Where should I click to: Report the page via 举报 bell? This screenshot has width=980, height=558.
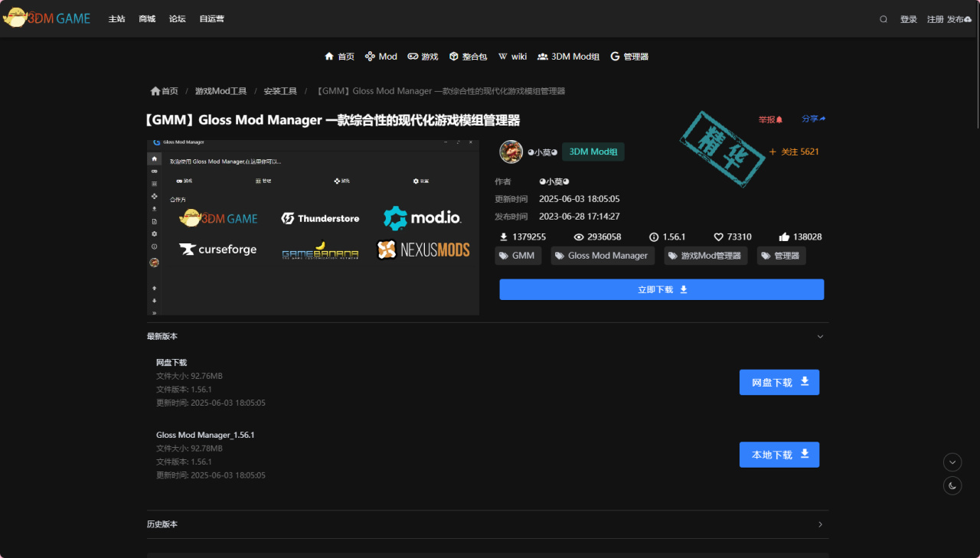point(770,119)
